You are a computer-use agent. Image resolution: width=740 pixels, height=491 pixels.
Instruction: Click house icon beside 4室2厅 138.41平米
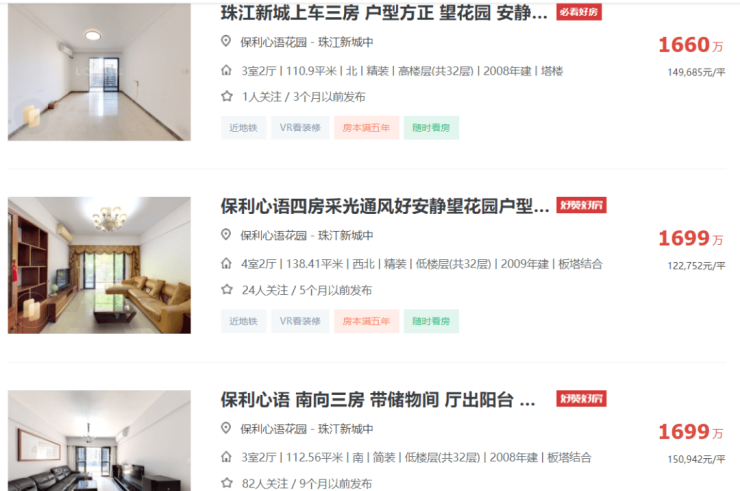pyautogui.click(x=227, y=263)
